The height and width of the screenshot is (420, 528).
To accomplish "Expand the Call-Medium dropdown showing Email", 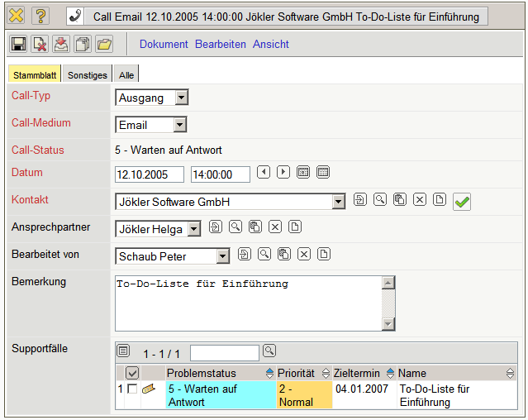I will click(179, 125).
